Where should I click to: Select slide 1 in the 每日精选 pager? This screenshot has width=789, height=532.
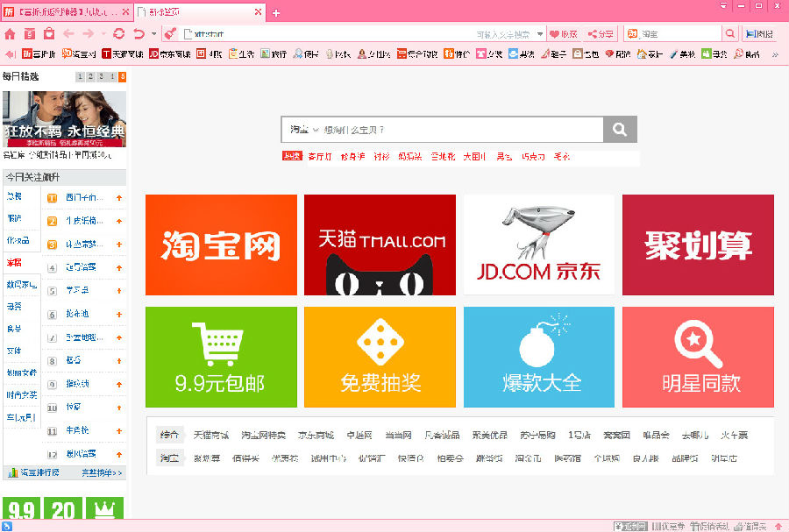click(80, 77)
